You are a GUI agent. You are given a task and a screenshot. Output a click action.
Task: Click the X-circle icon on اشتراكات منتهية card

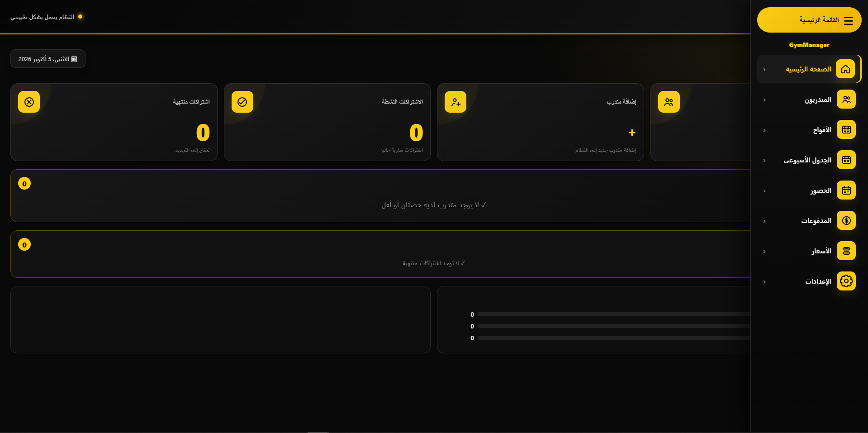29,102
